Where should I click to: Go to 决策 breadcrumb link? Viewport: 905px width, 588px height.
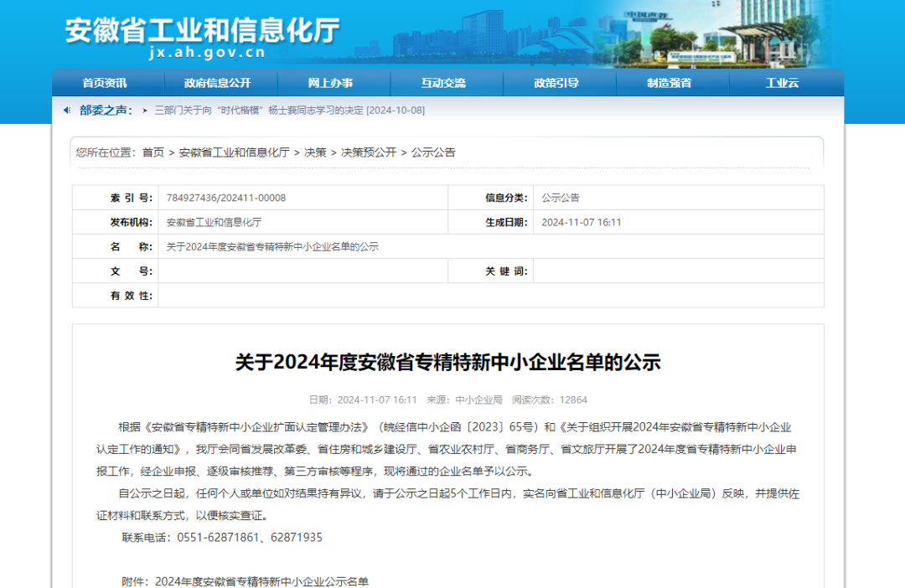coord(315,152)
